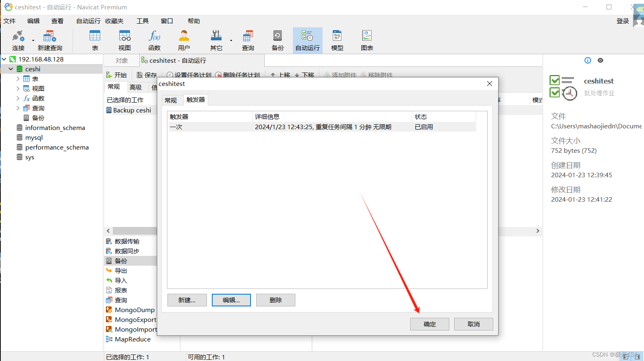Collapse the ceshi database node
The image size is (644, 361).
pos(11,69)
